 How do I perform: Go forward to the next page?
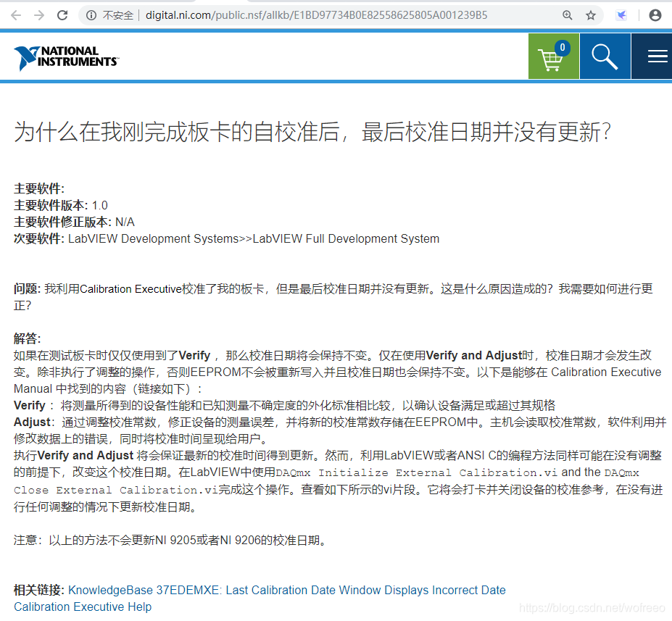39,15
